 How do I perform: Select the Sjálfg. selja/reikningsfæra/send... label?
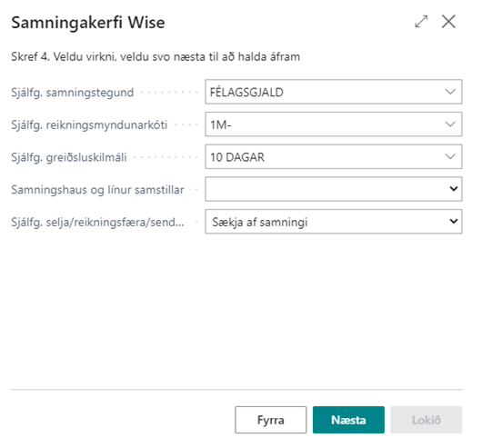click(x=97, y=222)
